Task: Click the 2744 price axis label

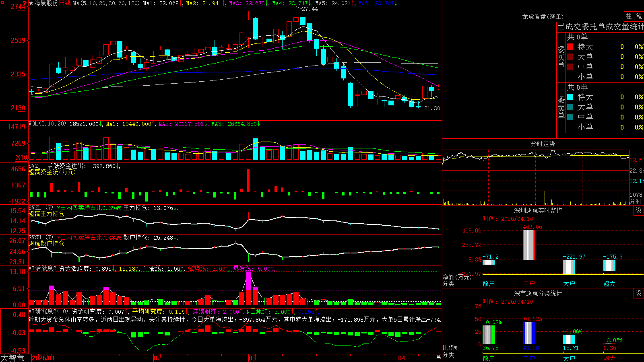Action: pos(19,6)
